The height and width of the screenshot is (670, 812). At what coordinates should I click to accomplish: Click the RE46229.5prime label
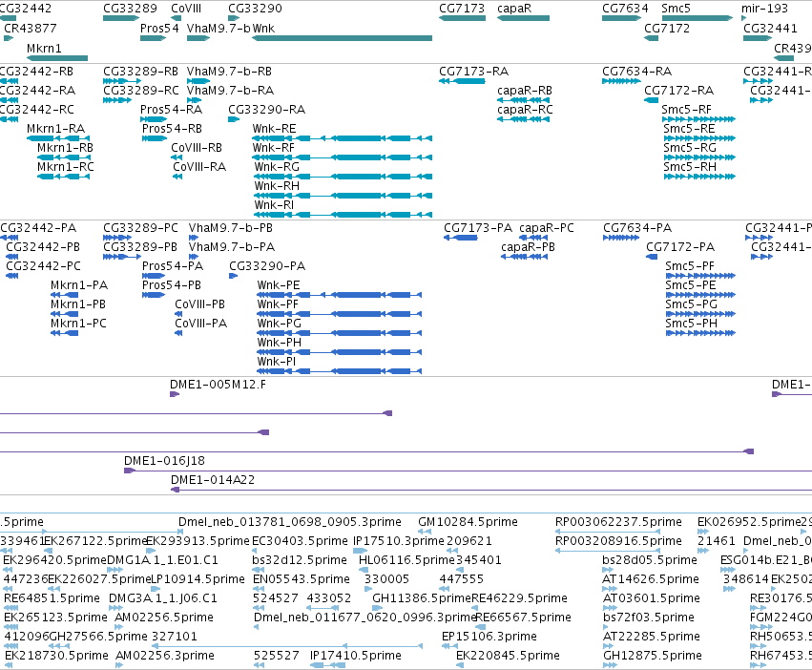tap(519, 598)
